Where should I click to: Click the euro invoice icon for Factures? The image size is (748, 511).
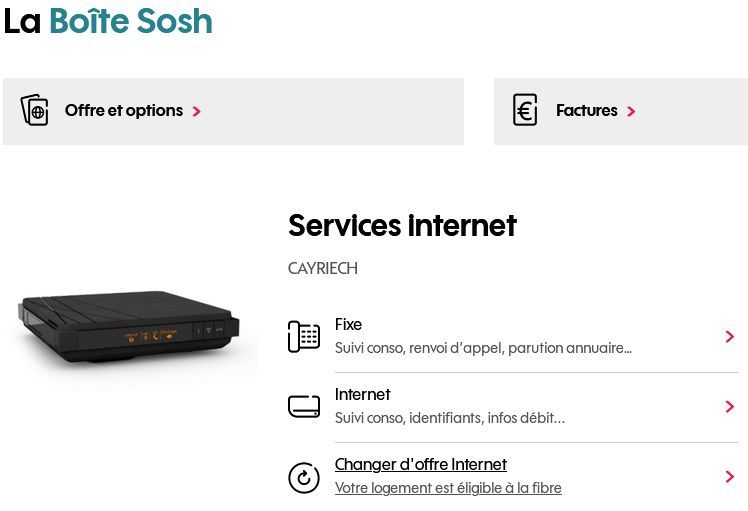tap(525, 110)
